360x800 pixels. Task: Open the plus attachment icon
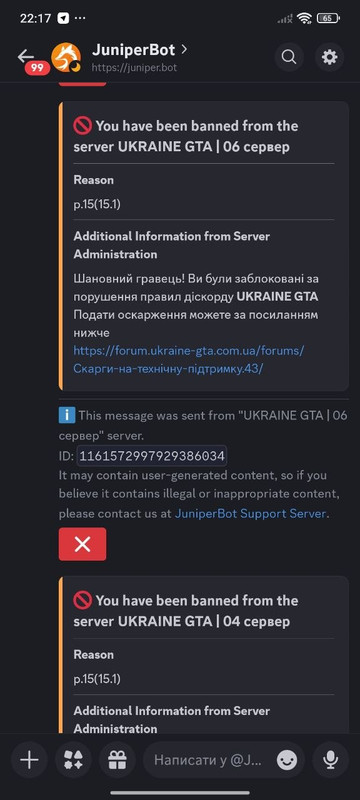29,760
